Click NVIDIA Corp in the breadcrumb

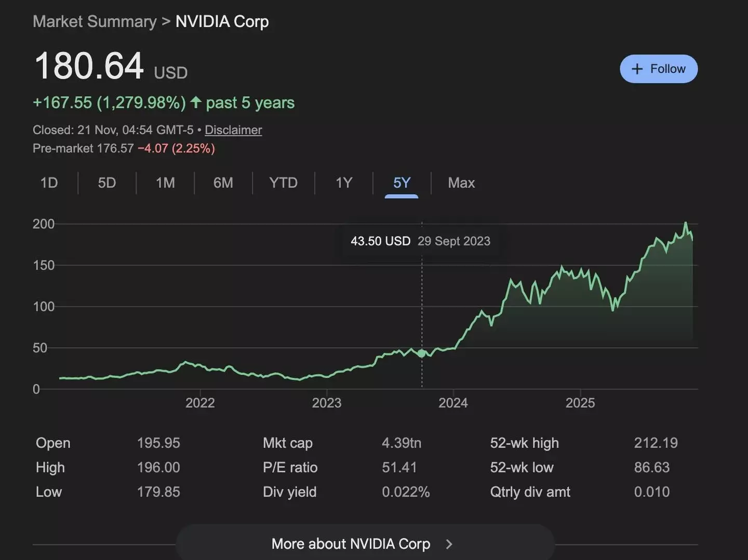coord(222,21)
